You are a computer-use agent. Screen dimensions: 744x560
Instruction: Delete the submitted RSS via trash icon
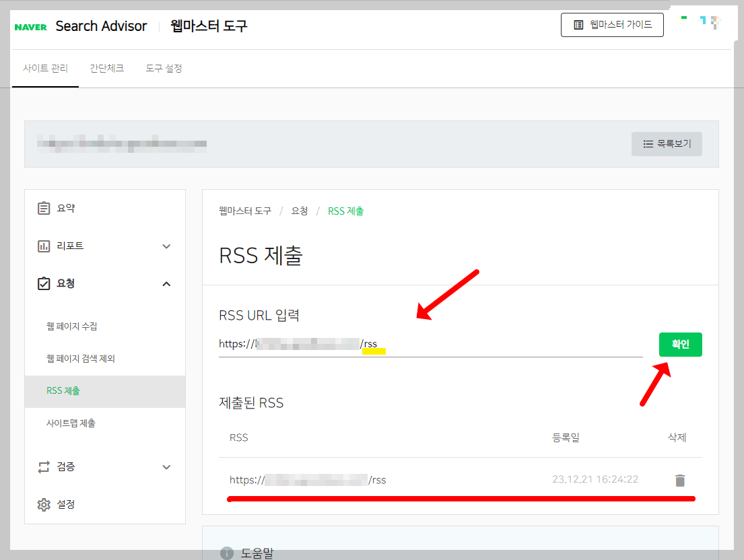(679, 479)
